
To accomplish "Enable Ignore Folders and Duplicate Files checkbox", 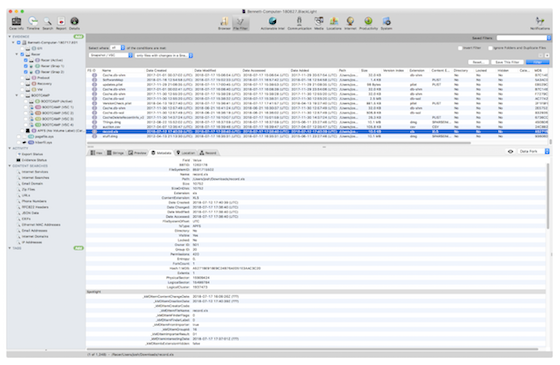I will 491,48.
